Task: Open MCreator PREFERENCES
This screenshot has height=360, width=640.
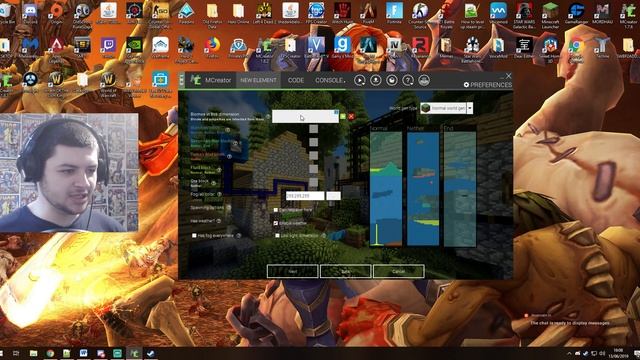Action: (488, 85)
